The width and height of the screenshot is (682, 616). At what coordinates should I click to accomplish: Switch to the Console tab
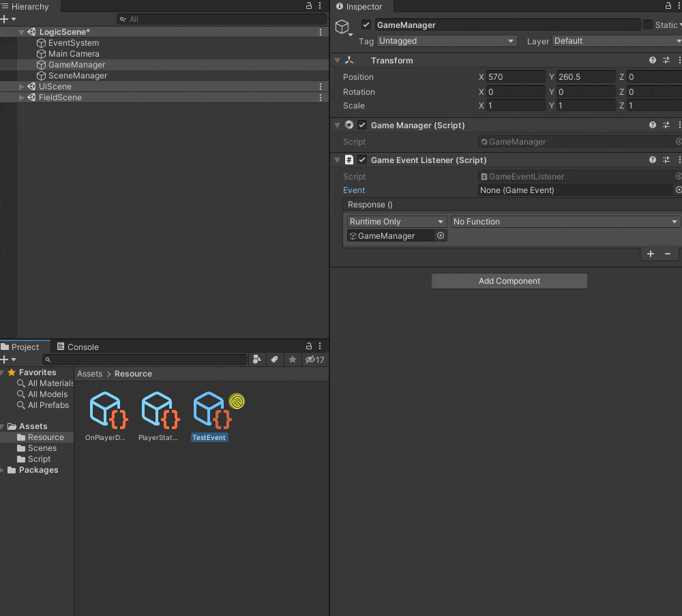[78, 347]
